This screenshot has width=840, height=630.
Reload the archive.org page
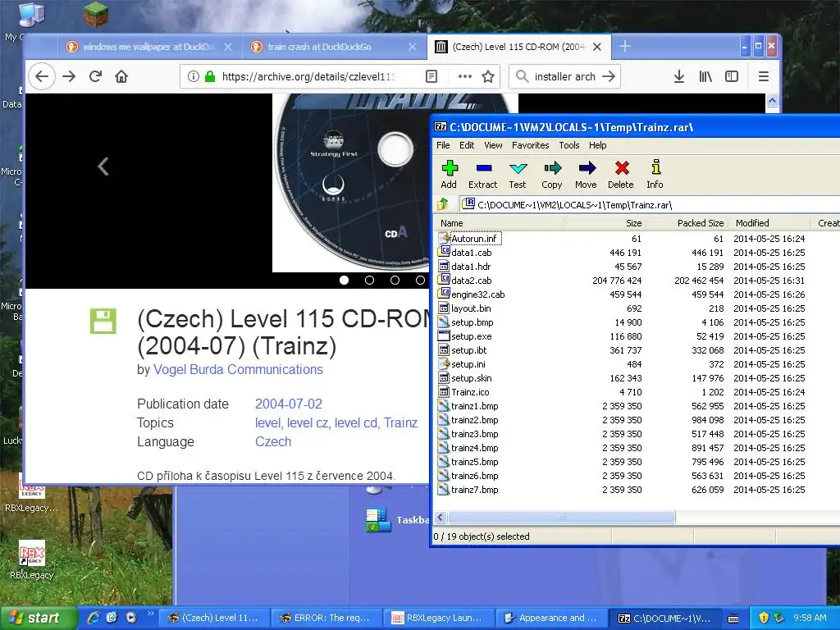pos(95,76)
